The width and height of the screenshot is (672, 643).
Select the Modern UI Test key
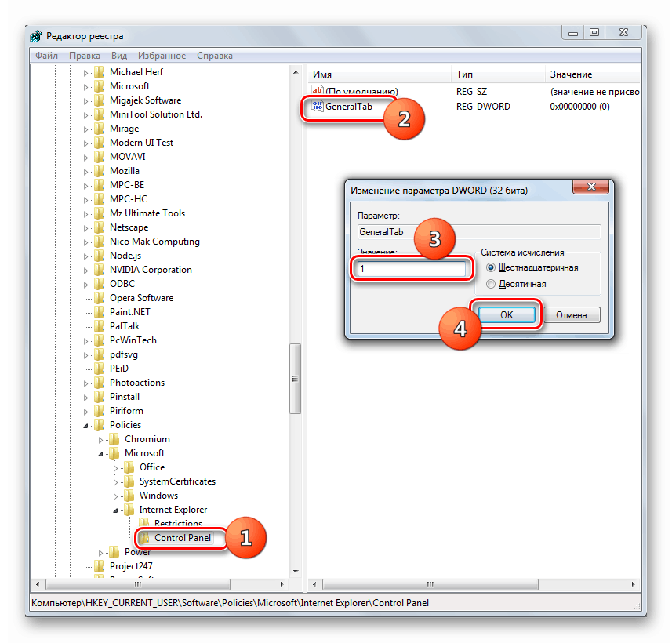tap(141, 143)
